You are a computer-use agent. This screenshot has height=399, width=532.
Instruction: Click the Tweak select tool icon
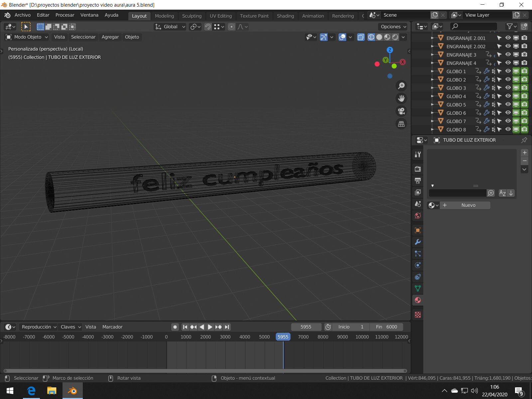(26, 27)
